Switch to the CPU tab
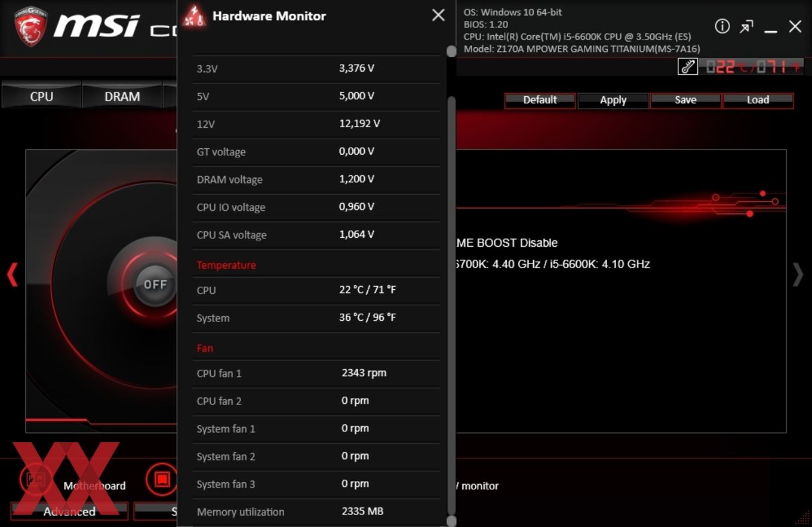This screenshot has height=527, width=812. (x=42, y=96)
